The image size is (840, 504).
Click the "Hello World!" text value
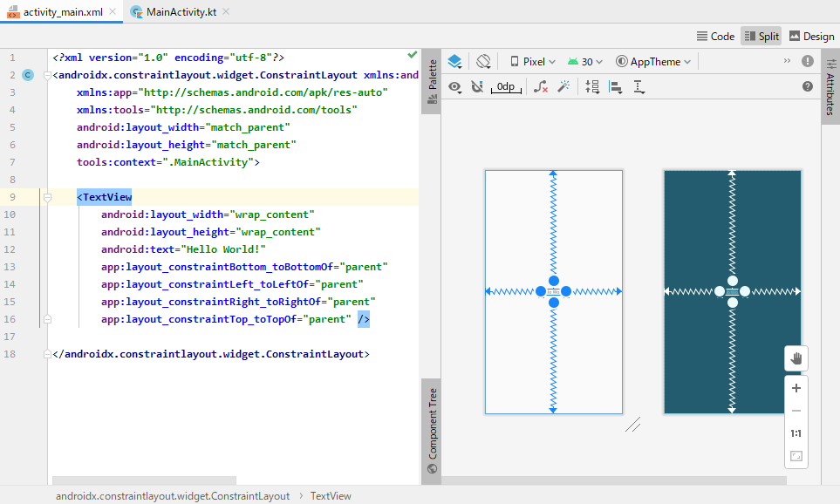[x=223, y=249]
